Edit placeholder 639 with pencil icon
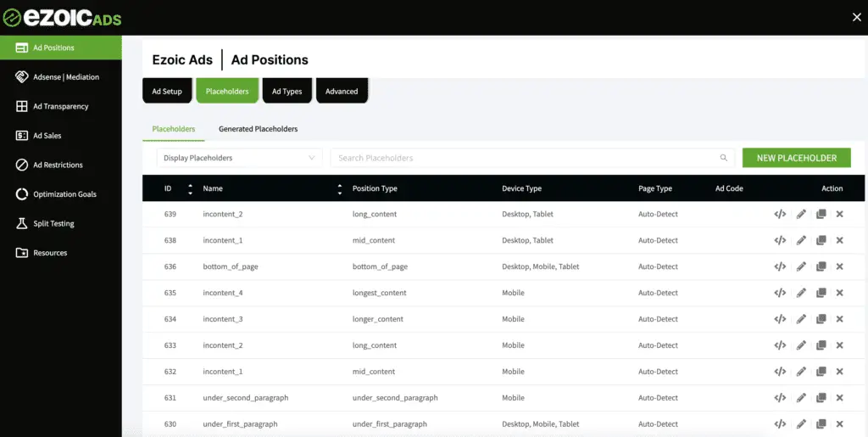868x437 pixels. [x=801, y=215]
